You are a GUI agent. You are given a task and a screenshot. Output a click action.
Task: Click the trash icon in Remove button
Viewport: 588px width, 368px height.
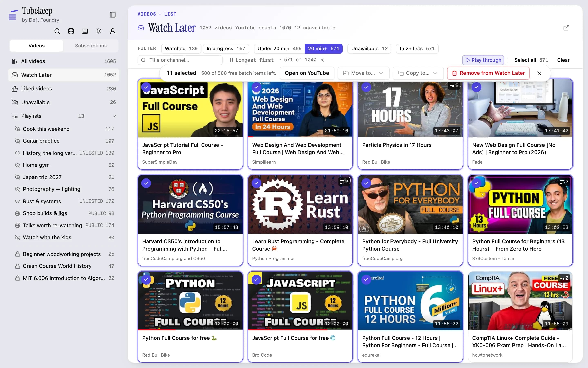(x=454, y=73)
